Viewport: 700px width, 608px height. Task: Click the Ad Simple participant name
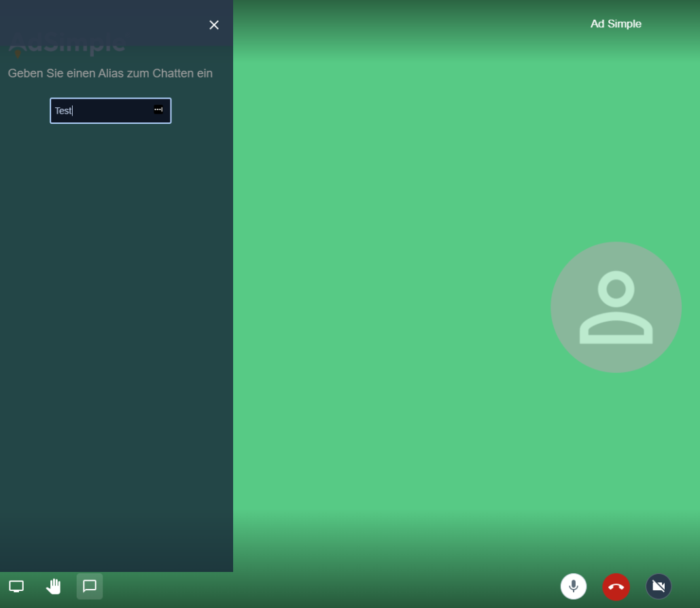click(616, 24)
